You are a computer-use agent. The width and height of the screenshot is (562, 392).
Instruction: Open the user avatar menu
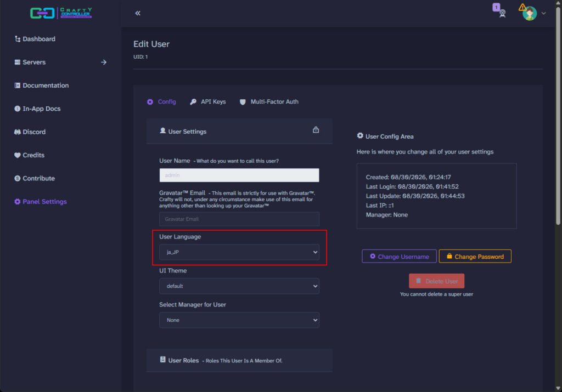tap(530, 14)
